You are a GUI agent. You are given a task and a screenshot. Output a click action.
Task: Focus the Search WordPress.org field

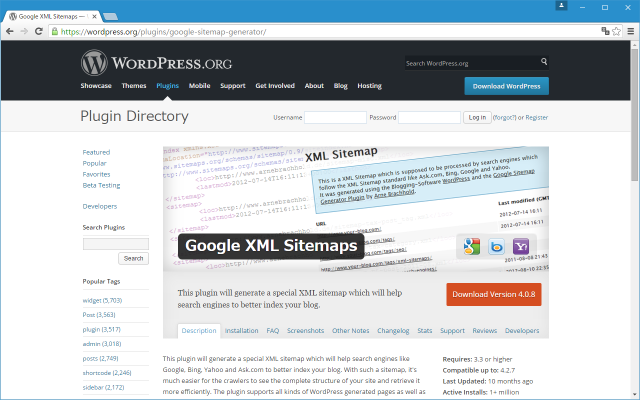(x=471, y=63)
